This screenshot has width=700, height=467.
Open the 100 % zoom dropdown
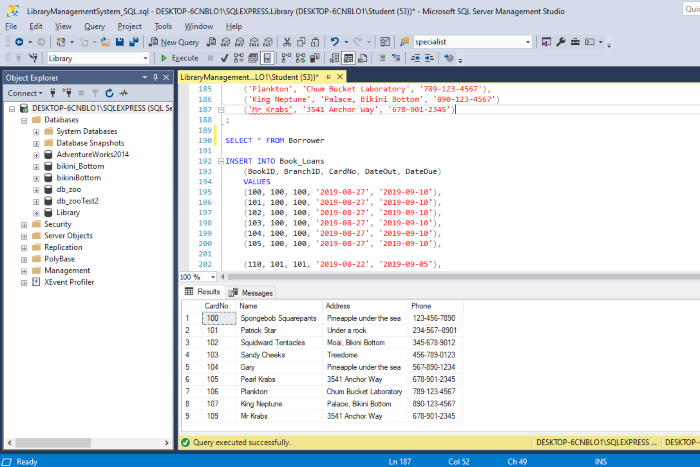(213, 277)
